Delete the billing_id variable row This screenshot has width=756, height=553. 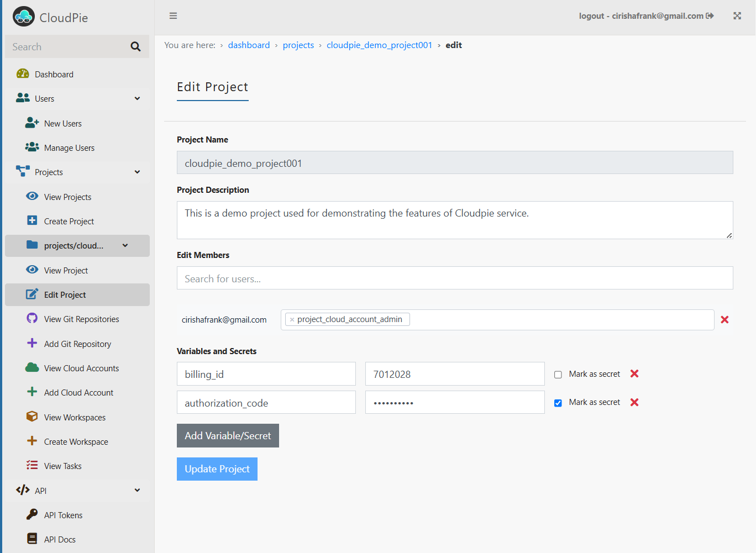coord(634,374)
